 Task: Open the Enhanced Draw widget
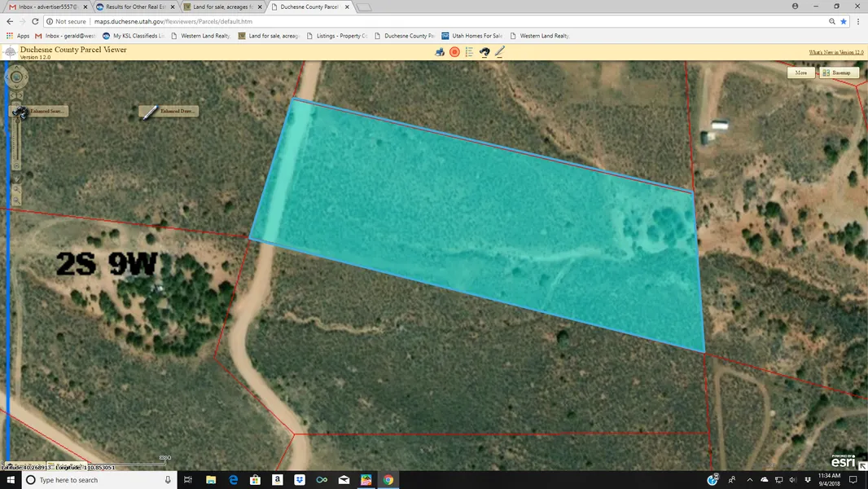point(169,112)
